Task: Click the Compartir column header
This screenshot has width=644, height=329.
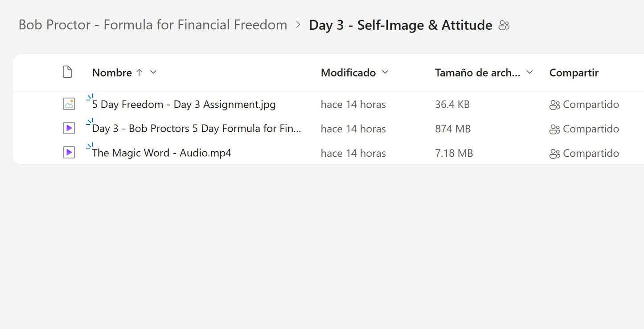Action: [x=574, y=73]
